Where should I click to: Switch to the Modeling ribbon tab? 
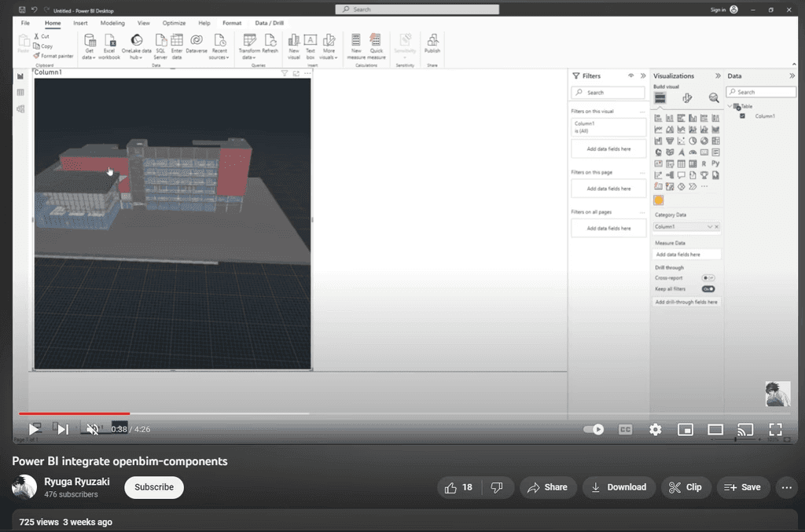pos(112,23)
